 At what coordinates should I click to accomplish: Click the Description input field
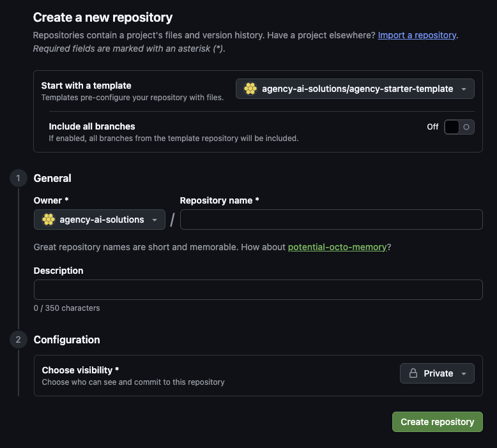(258, 290)
